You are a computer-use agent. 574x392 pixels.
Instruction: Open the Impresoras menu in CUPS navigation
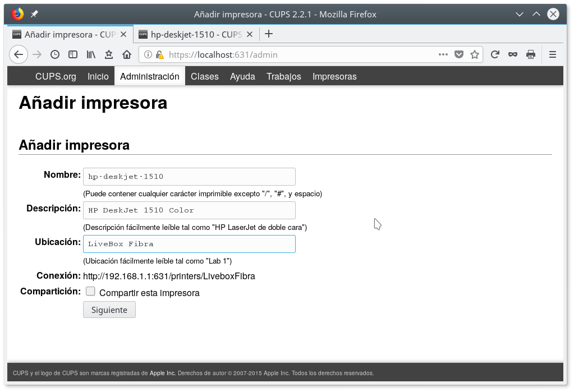coord(334,76)
